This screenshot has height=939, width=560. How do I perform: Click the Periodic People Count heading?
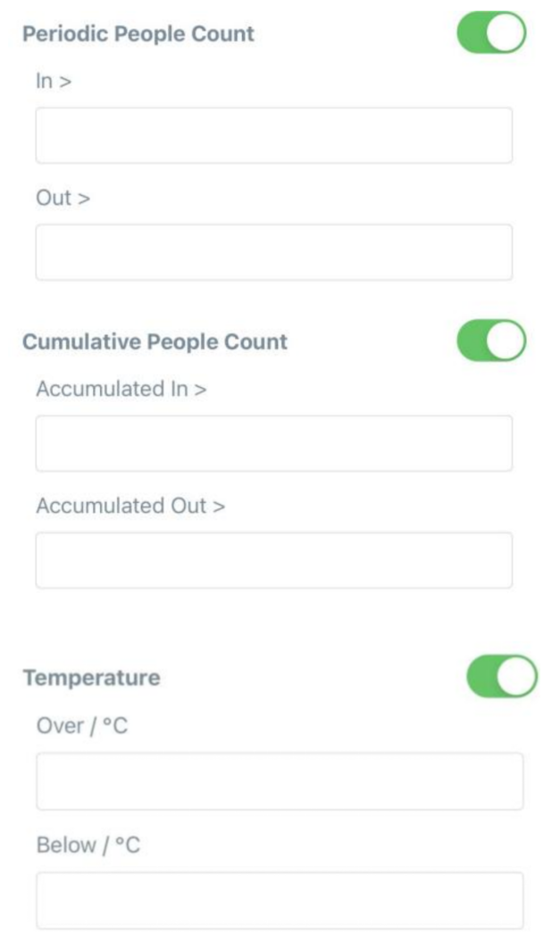pyautogui.click(x=138, y=34)
